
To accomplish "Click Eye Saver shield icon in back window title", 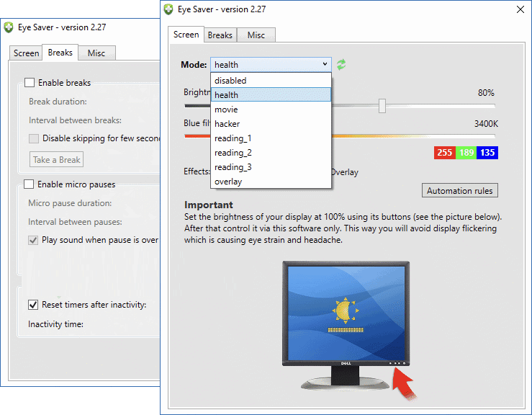I will [9, 28].
